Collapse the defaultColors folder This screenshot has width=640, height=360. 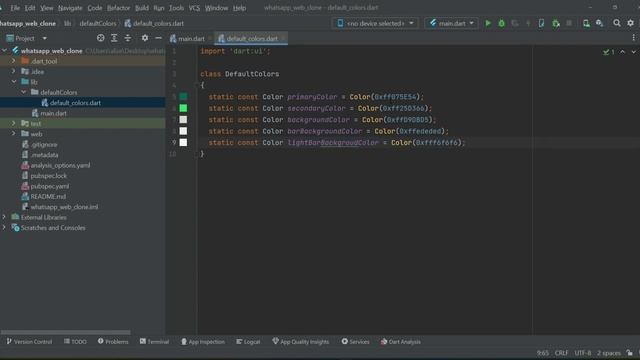click(24, 92)
